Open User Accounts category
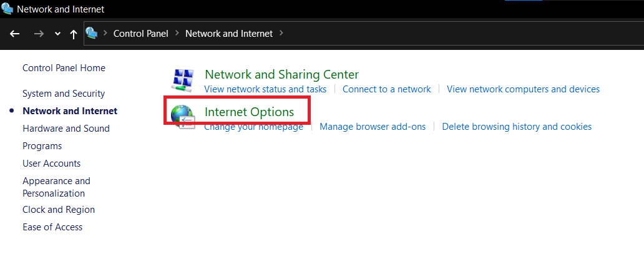The image size is (644, 259). (x=51, y=164)
